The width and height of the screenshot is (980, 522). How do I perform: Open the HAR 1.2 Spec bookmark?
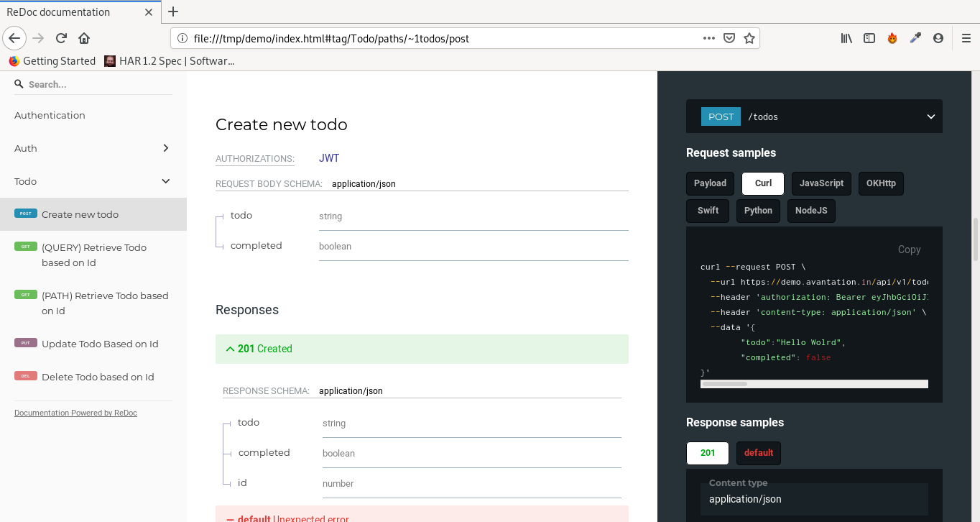[170, 61]
